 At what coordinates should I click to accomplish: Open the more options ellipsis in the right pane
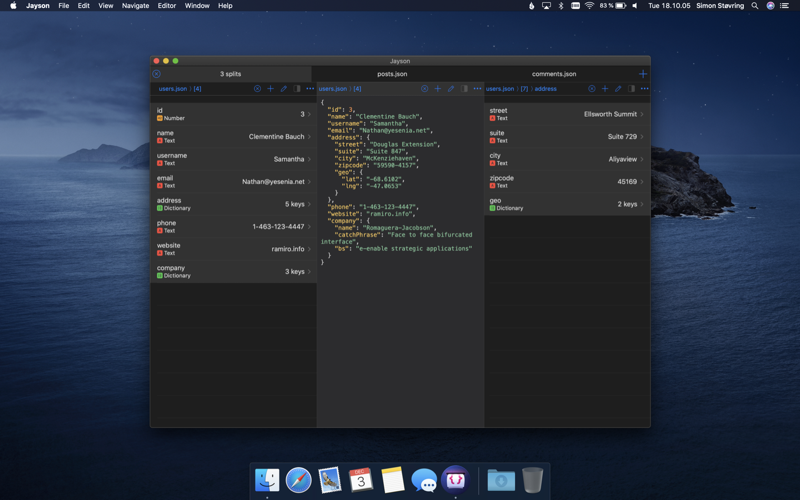tap(644, 89)
